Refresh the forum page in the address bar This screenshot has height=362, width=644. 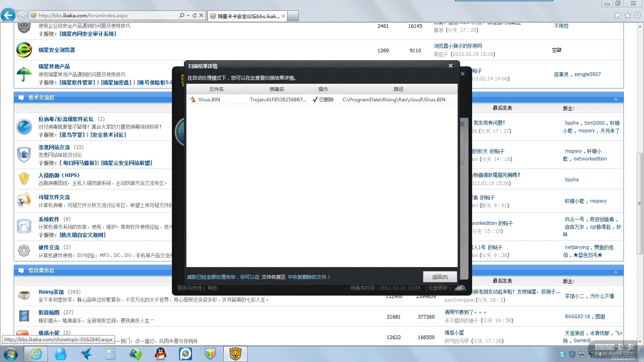coord(195,16)
